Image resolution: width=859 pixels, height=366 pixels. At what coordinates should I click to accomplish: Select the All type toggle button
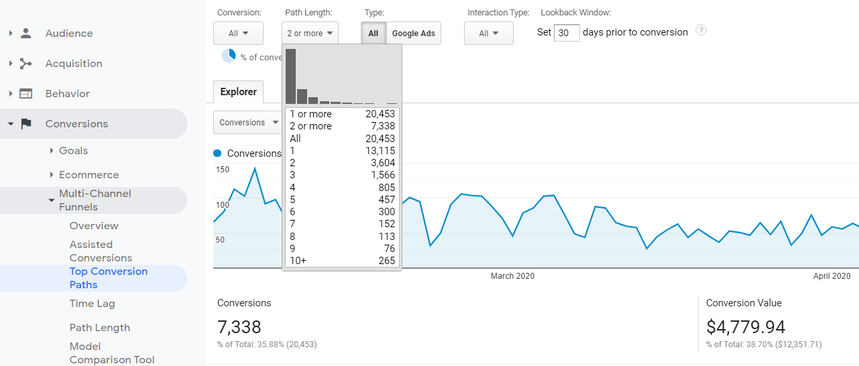374,33
